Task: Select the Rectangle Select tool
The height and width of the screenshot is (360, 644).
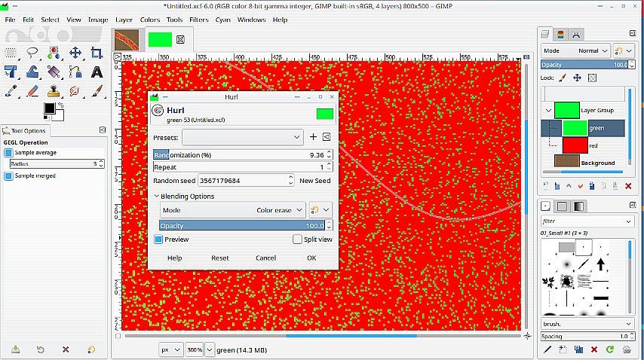Action: [x=11, y=53]
